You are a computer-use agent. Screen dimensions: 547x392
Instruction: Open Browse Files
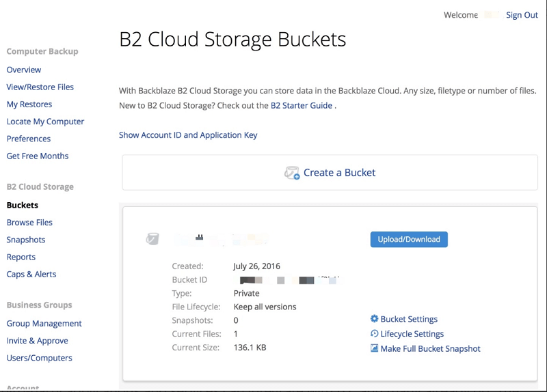(x=29, y=223)
